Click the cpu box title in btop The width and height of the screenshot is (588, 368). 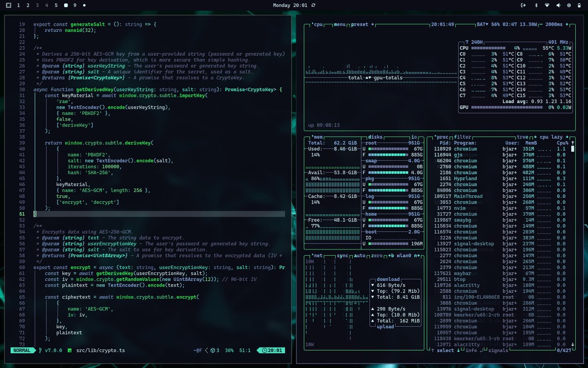coord(318,24)
